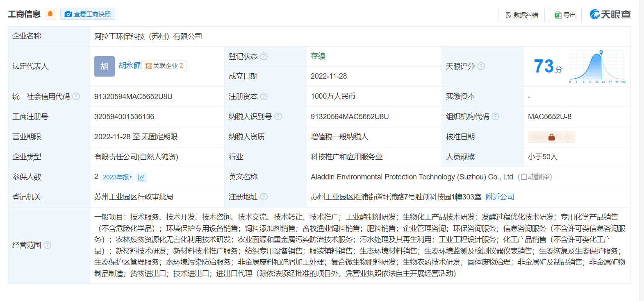The height and width of the screenshot is (301, 644).
Task: Click help icon next to 纳税人识别号
Action: [x=278, y=116]
